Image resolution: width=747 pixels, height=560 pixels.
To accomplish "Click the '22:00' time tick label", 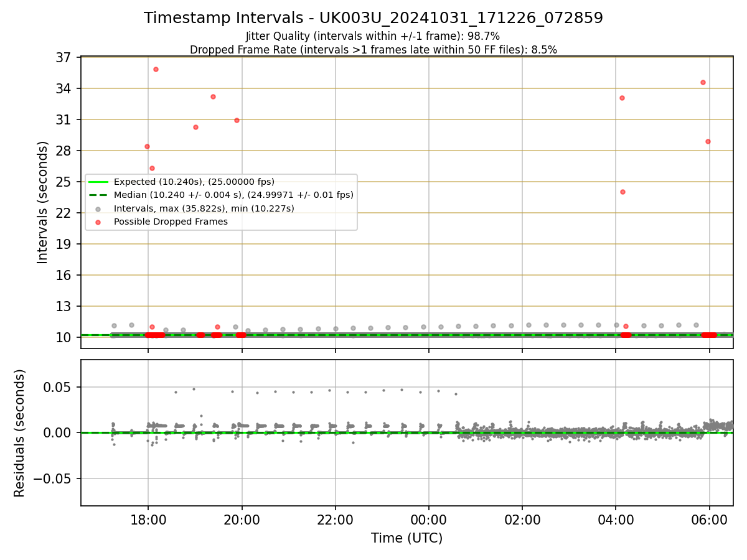I will (336, 519).
